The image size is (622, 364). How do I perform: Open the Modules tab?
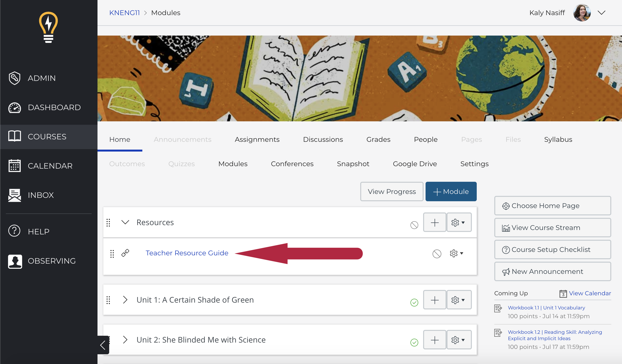click(233, 164)
